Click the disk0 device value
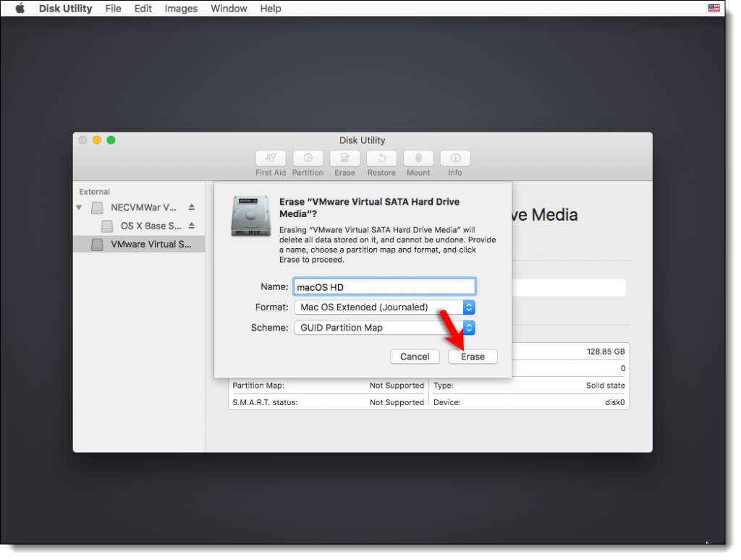Image resolution: width=741 pixels, height=560 pixels. pos(615,402)
